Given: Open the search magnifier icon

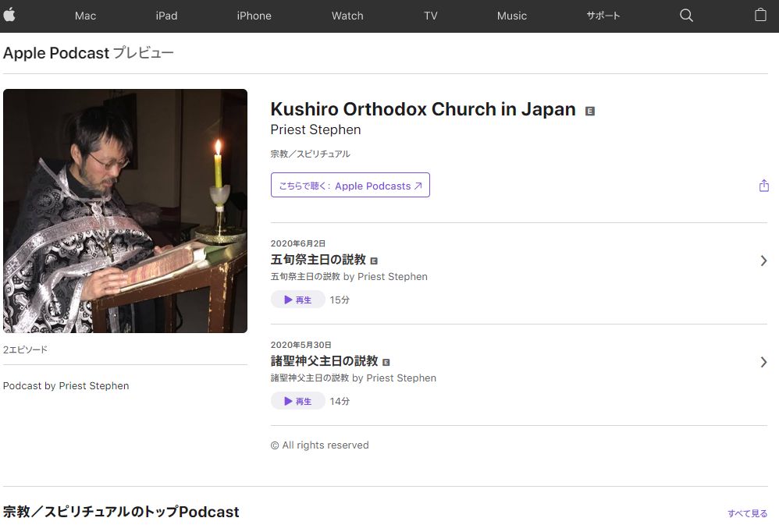Looking at the screenshot, I should [686, 16].
